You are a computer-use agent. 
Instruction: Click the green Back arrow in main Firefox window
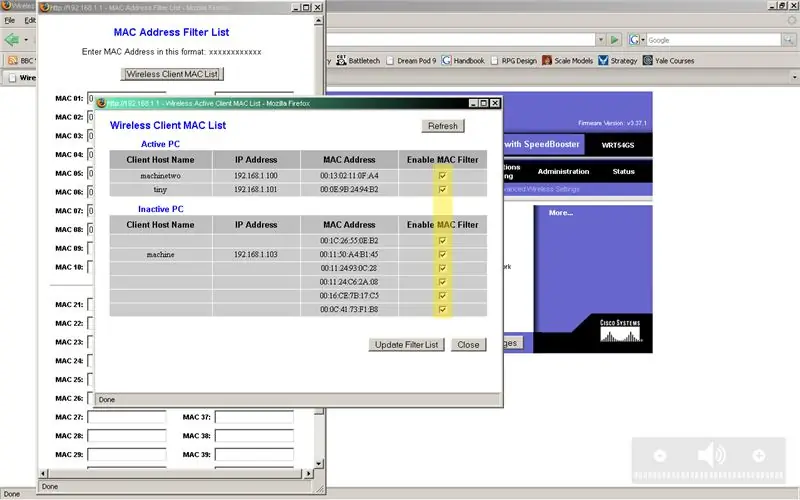coord(12,39)
